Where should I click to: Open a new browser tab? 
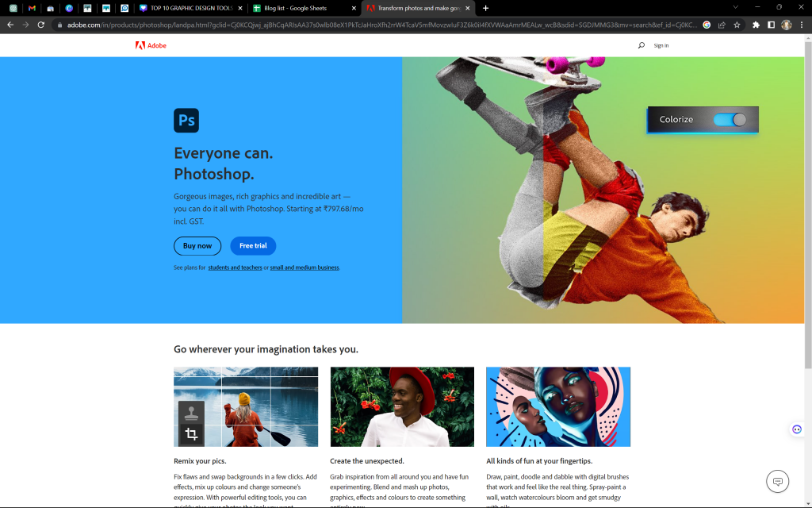485,8
